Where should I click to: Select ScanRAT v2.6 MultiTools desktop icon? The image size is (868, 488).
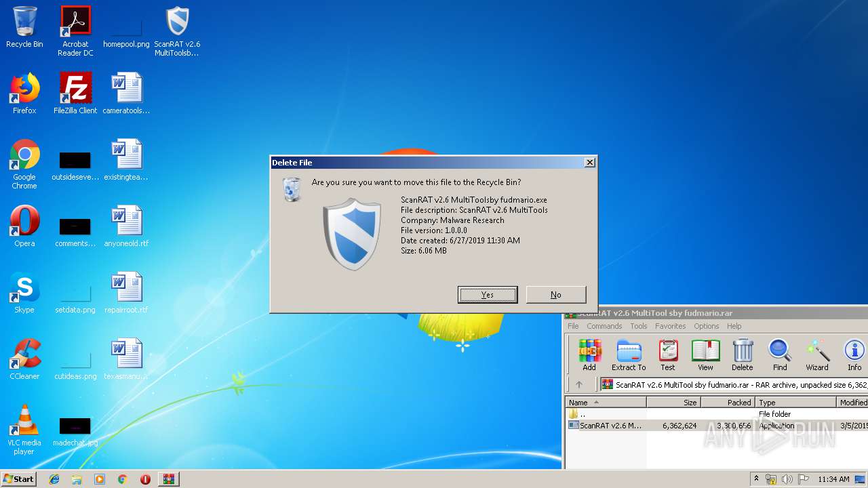coord(177,31)
